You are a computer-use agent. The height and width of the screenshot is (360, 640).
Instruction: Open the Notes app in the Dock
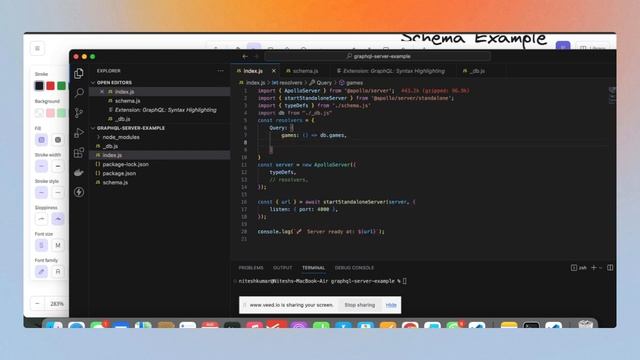pyautogui.click(x=509, y=326)
